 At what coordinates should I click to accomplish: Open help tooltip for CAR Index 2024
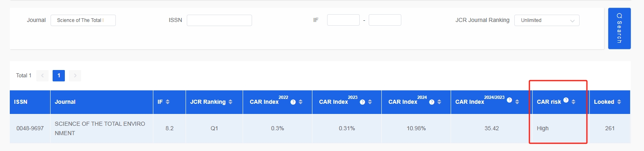[432, 102]
